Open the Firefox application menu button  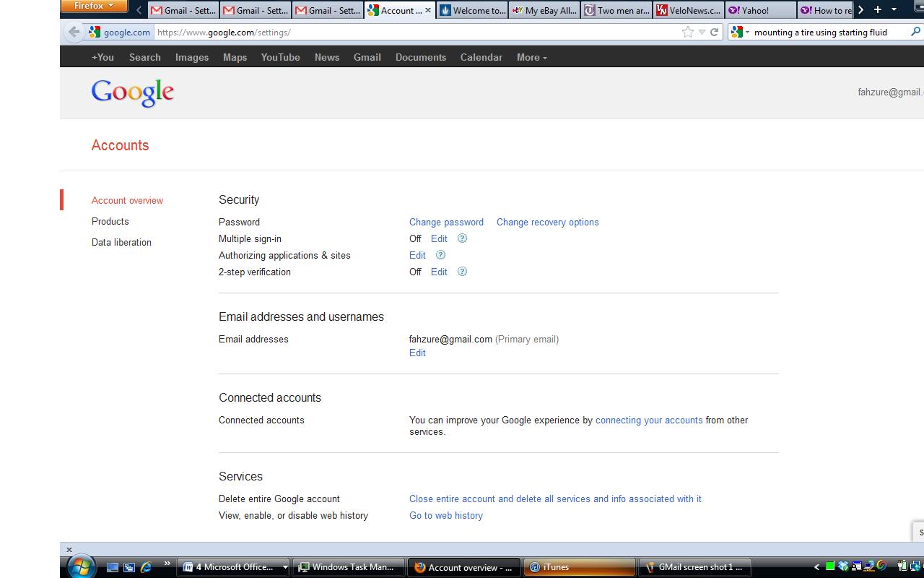pyautogui.click(x=94, y=7)
